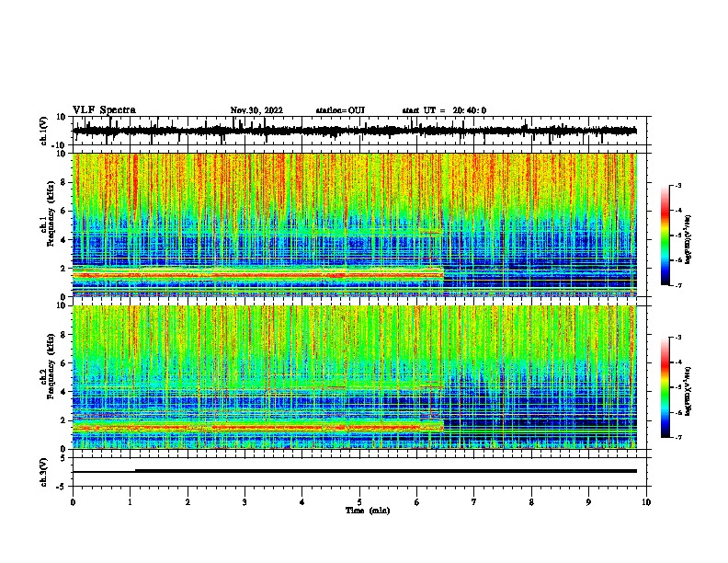Select ch.1 colorbar log(PSD) label

688,239
